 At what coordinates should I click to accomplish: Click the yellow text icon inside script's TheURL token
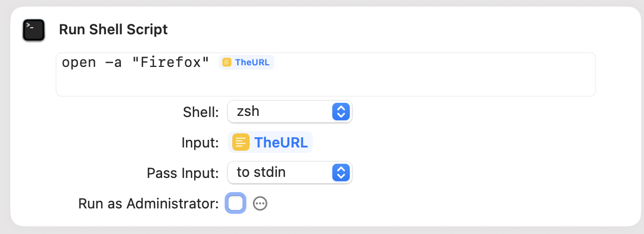[x=227, y=63]
